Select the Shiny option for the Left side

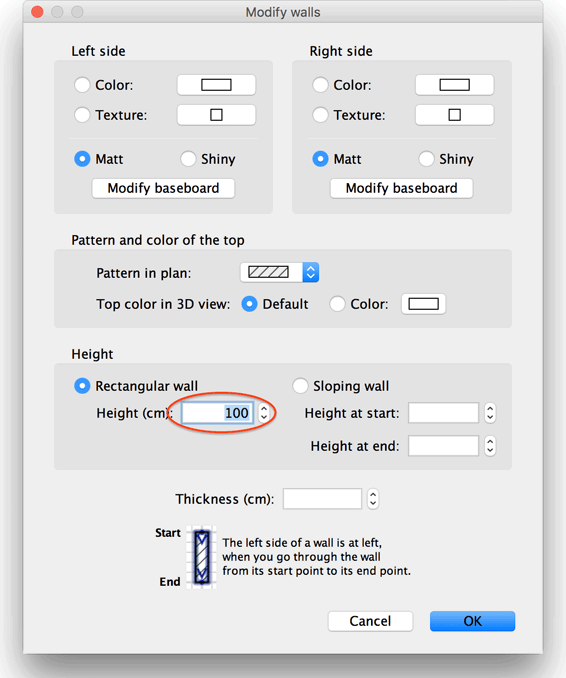tap(188, 159)
